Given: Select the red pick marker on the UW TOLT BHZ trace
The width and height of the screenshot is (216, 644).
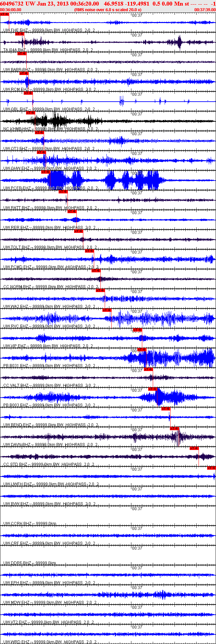Looking at the screenshot, I should pyautogui.click(x=79, y=231).
